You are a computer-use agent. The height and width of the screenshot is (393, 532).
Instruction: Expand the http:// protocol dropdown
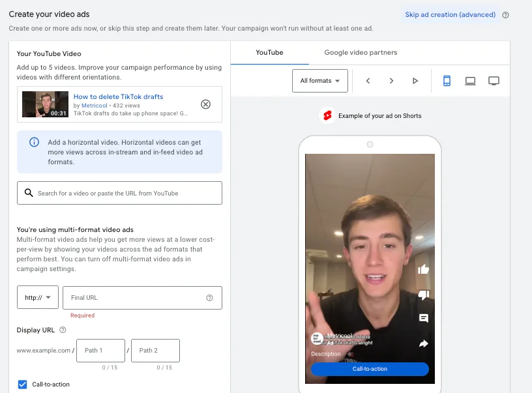pos(38,297)
